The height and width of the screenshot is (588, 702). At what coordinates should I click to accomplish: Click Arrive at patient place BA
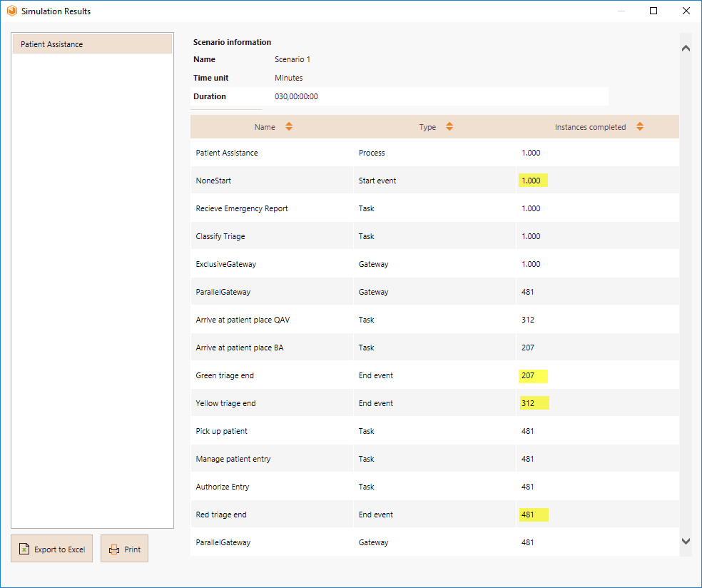[x=240, y=348]
